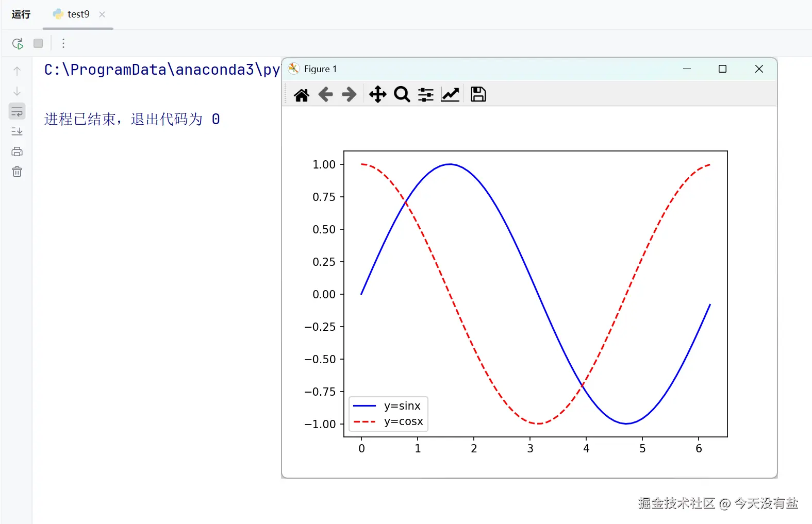Jump to the end of console output
The height and width of the screenshot is (524, 812).
tap(17, 131)
